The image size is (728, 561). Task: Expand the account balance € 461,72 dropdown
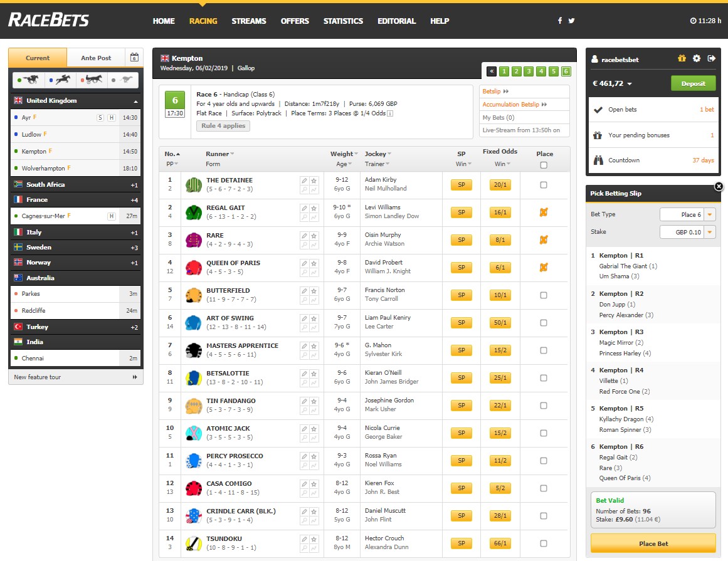click(x=613, y=83)
